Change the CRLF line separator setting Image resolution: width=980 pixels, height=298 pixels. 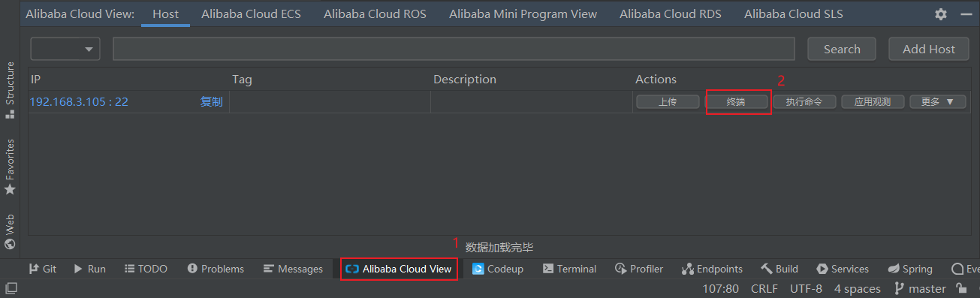coord(764,289)
